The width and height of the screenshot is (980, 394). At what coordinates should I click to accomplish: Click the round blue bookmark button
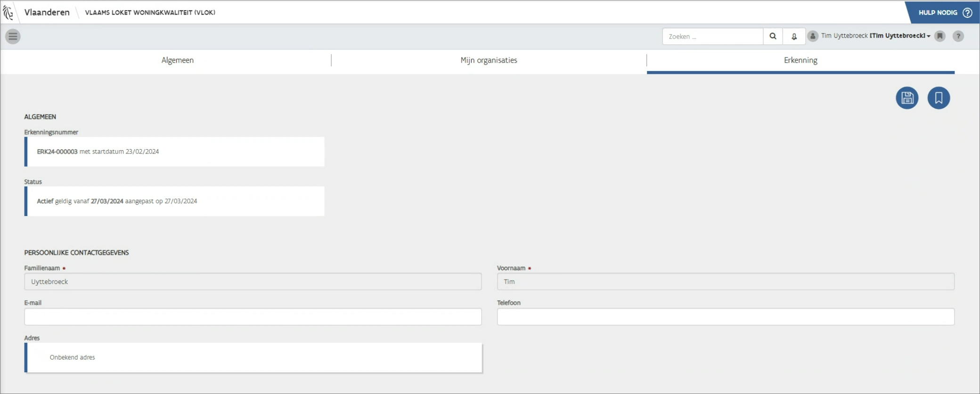pos(939,98)
